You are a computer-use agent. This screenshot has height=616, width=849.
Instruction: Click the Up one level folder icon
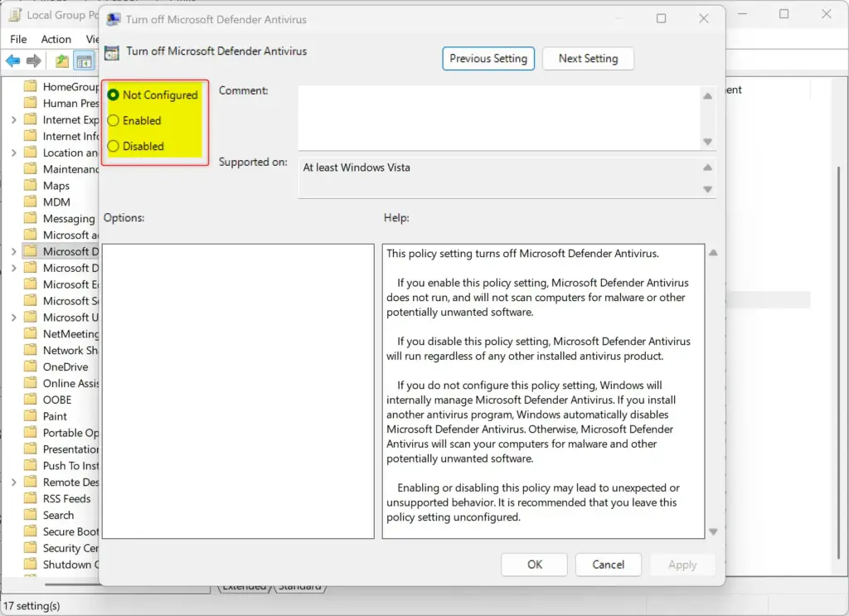click(x=62, y=61)
